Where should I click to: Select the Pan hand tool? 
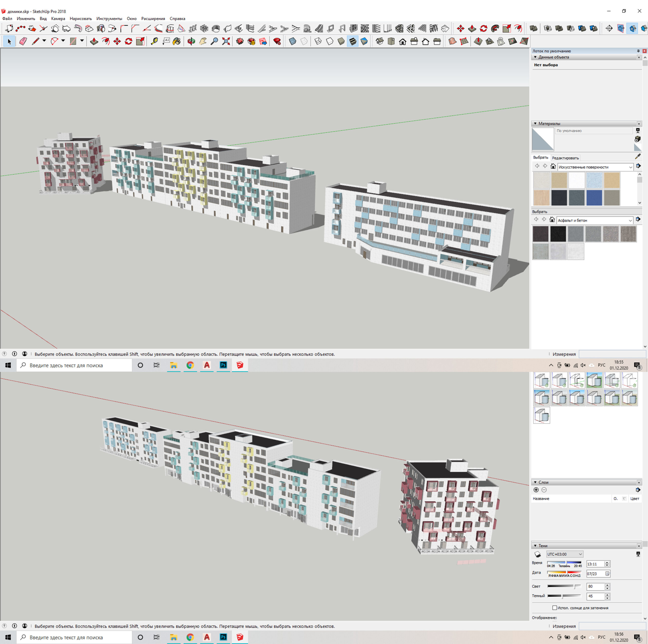point(202,41)
